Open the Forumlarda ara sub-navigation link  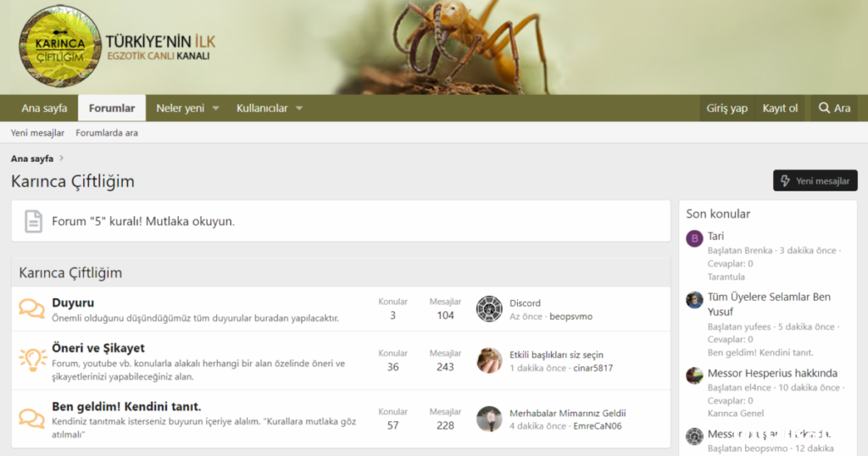point(107,133)
